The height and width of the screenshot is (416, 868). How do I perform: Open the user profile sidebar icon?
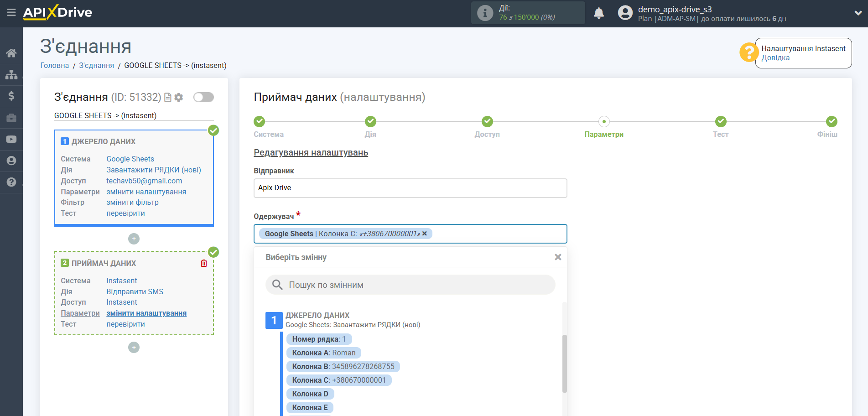11,161
